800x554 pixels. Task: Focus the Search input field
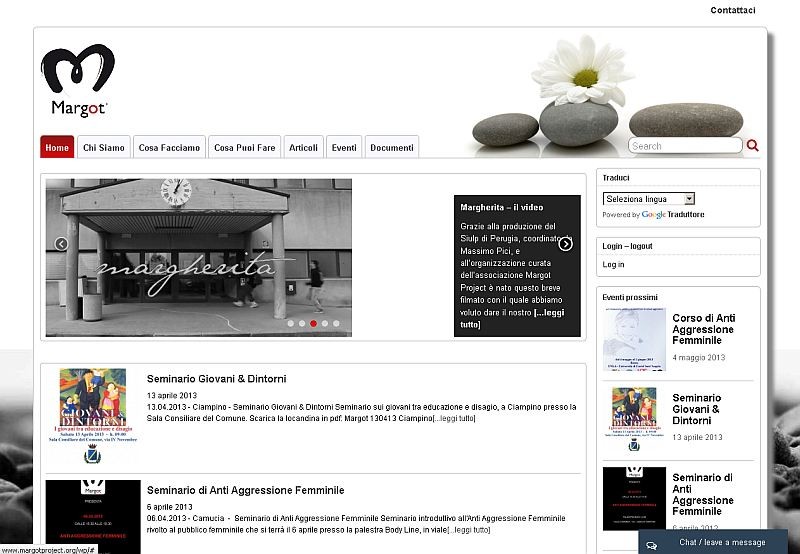(685, 146)
